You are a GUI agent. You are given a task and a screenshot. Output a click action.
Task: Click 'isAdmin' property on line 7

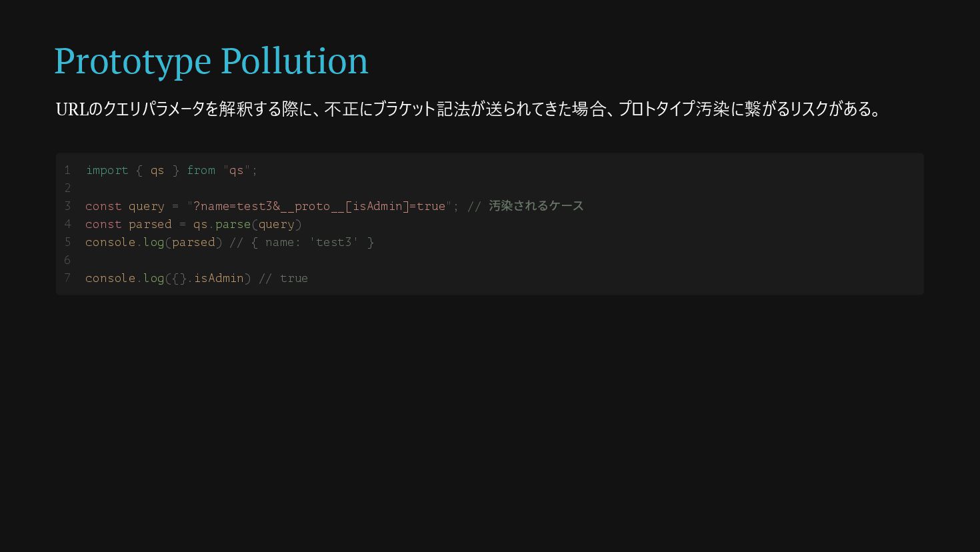[219, 278]
